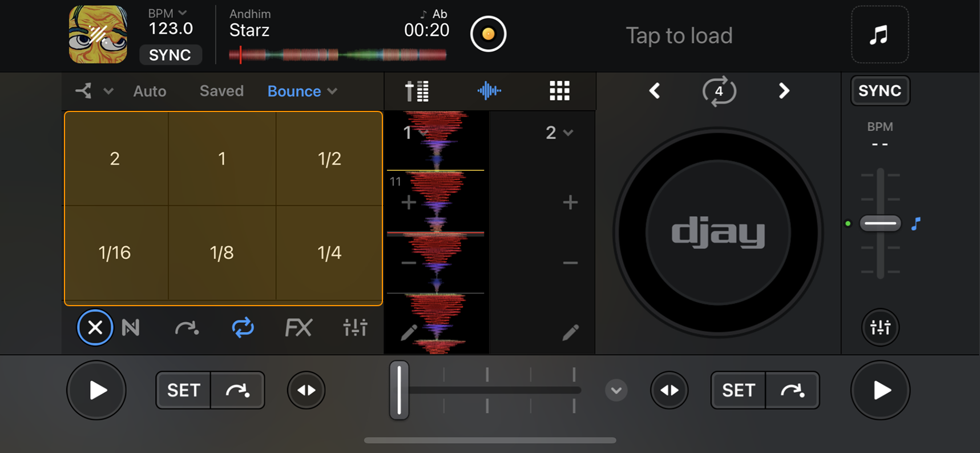
Task: Switch to the Saved loops tab
Action: coord(221,91)
